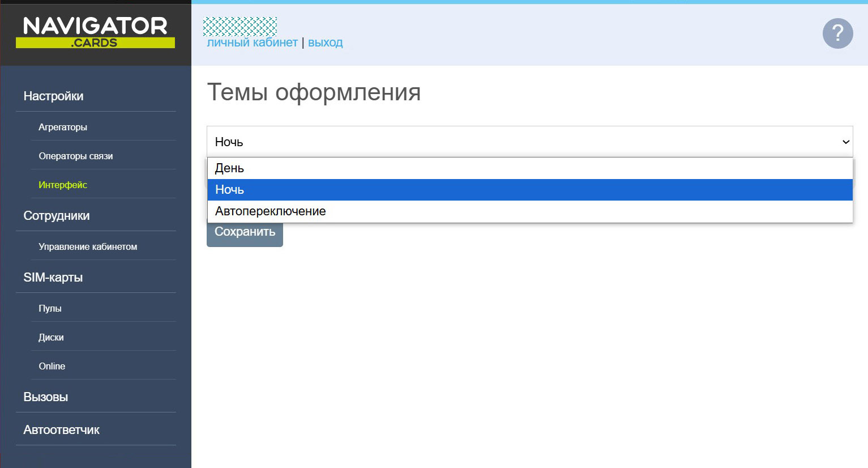Open Операторы связи sidebar item
Image resolution: width=868 pixels, height=468 pixels.
(76, 156)
